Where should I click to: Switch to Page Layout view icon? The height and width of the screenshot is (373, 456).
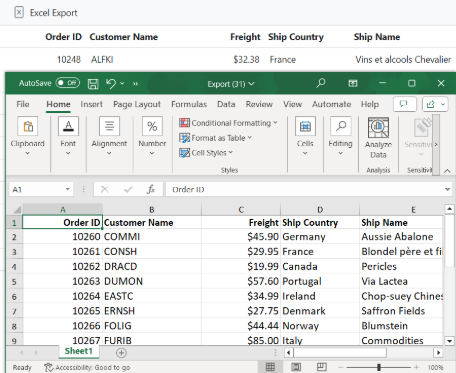pos(296,367)
